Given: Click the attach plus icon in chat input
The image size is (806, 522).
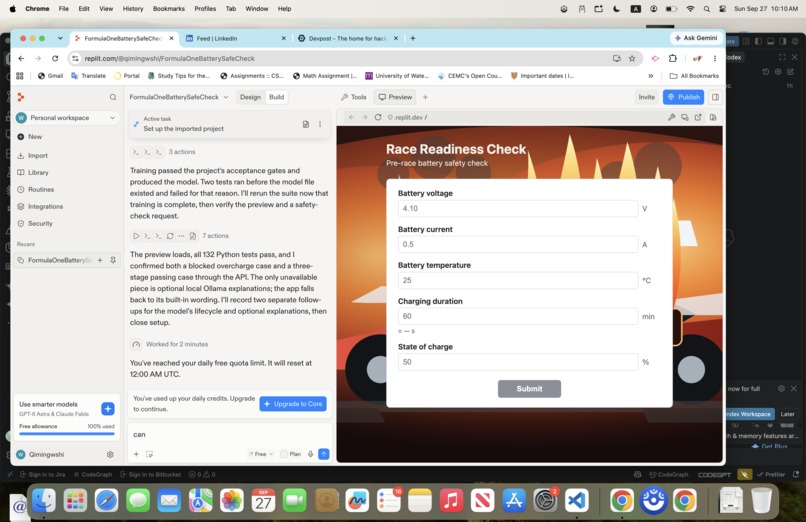Looking at the screenshot, I should [x=136, y=454].
